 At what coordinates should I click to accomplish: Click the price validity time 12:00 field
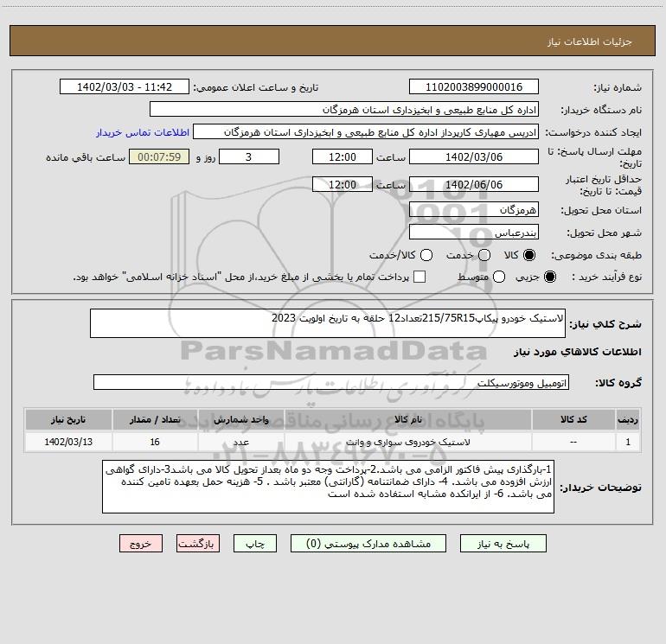(x=343, y=184)
